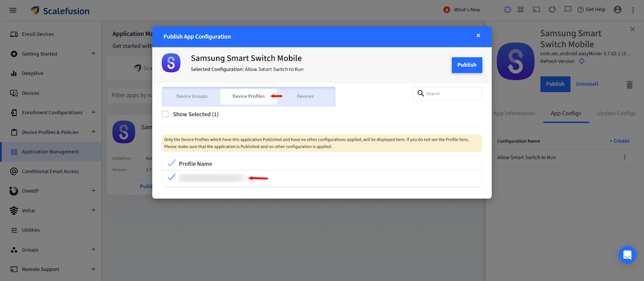Toggle the blurred profile row checkmark

point(171,177)
